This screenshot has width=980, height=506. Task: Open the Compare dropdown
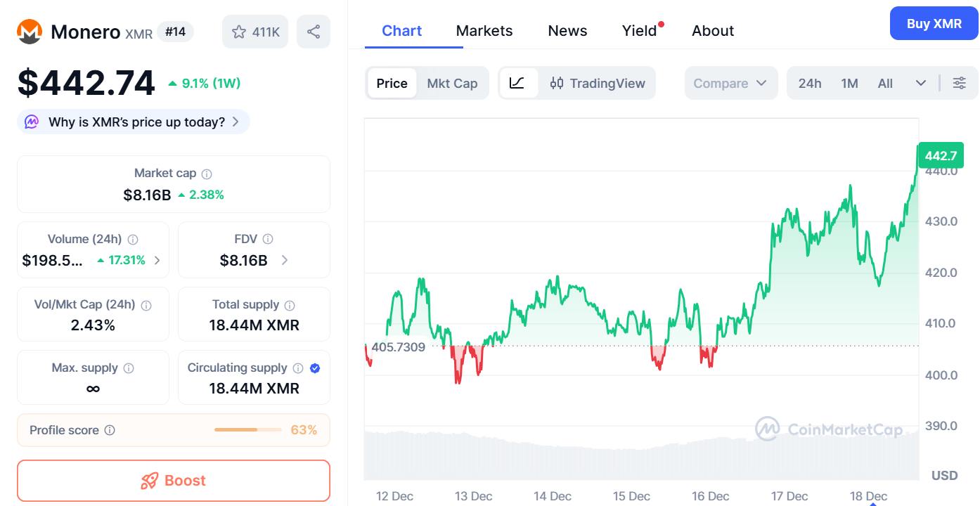[x=731, y=83]
